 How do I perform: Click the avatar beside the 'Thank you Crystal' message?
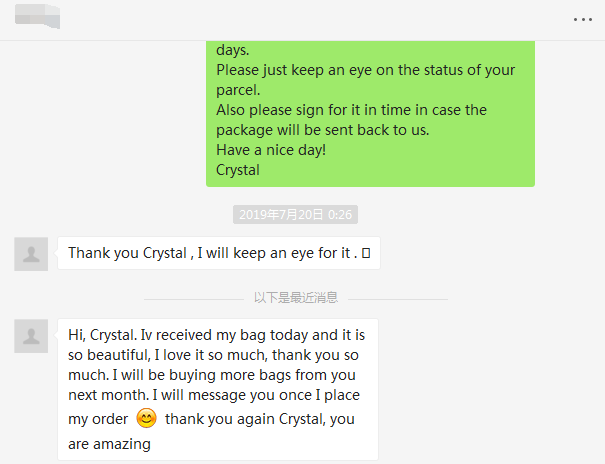click(x=31, y=254)
